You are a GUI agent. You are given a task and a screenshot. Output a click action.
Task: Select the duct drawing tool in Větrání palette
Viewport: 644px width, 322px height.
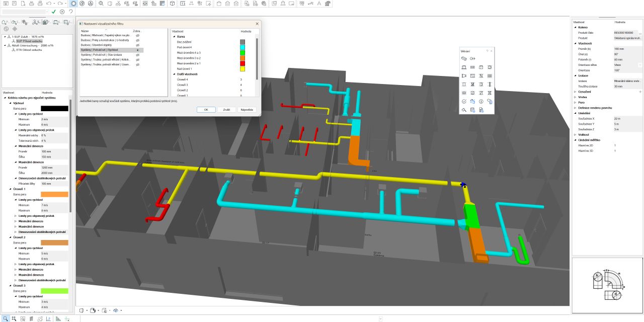click(x=464, y=58)
